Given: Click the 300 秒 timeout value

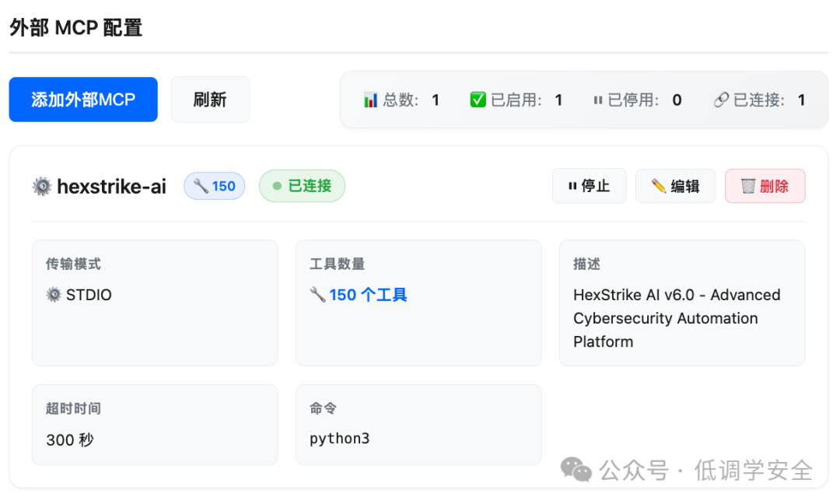Looking at the screenshot, I should [70, 439].
